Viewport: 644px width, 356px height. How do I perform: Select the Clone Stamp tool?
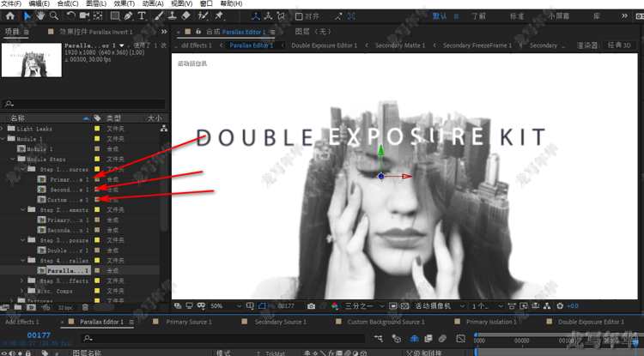tap(173, 16)
